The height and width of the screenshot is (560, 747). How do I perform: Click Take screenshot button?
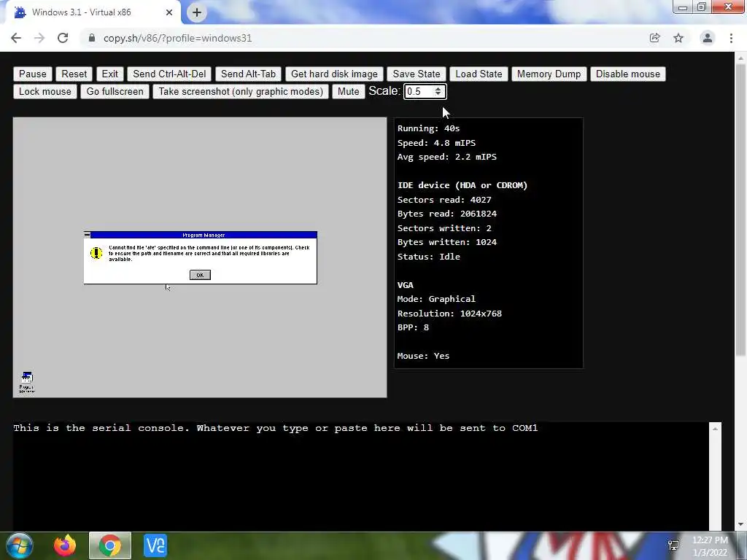(241, 91)
